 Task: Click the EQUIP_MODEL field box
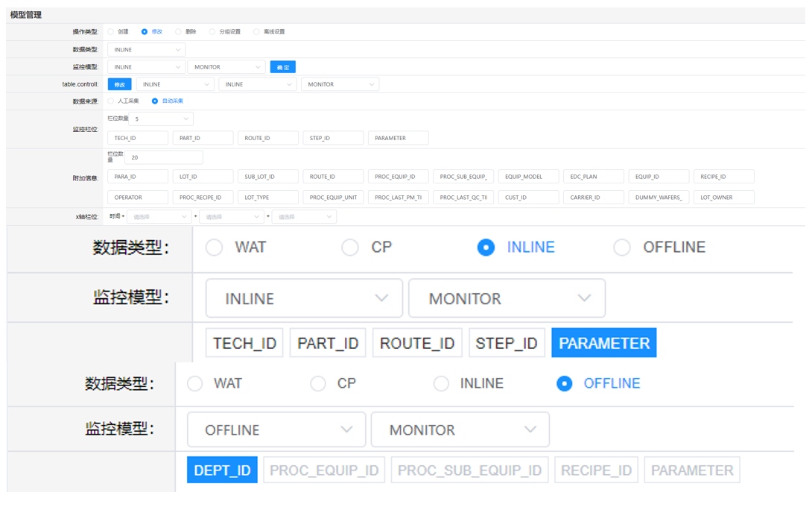[528, 177]
